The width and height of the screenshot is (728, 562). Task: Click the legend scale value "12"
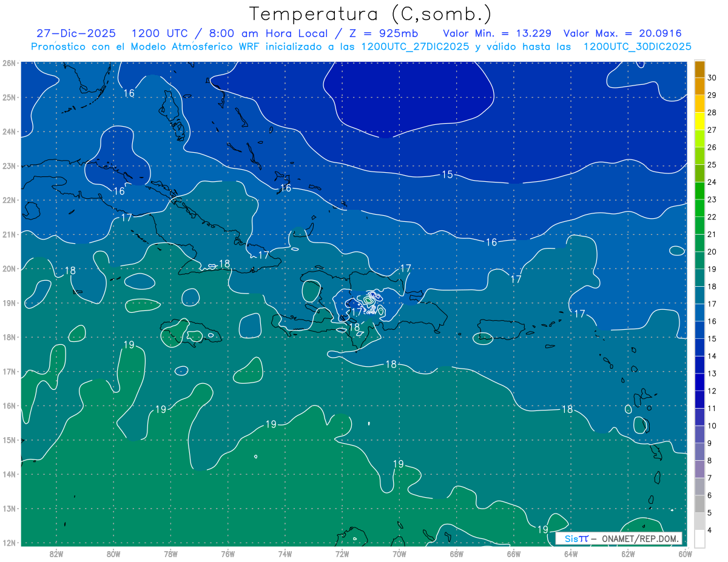click(x=712, y=391)
